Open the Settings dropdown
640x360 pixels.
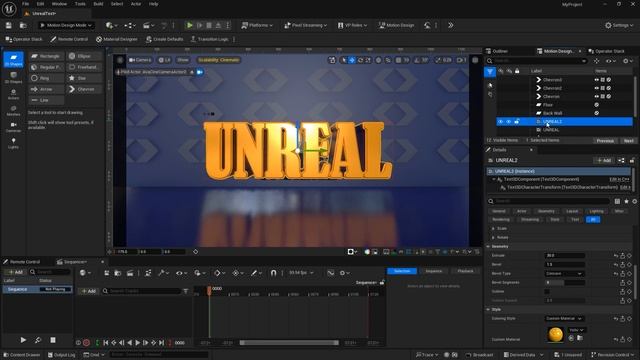(x=619, y=25)
